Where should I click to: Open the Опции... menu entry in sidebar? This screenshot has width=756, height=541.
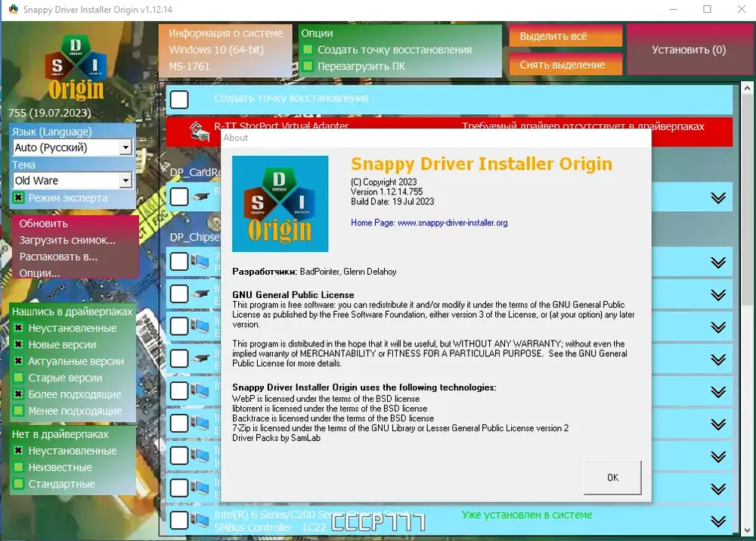coord(39,273)
